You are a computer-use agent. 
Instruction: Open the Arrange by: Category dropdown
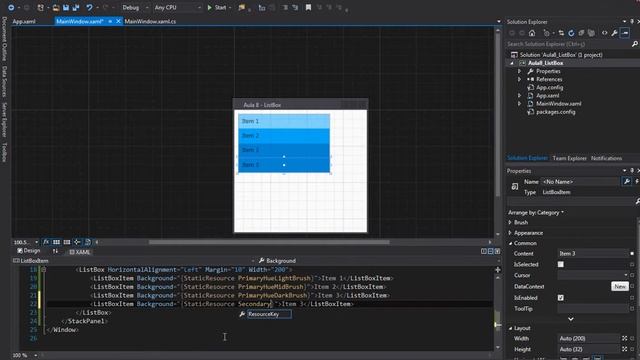pyautogui.click(x=536, y=212)
